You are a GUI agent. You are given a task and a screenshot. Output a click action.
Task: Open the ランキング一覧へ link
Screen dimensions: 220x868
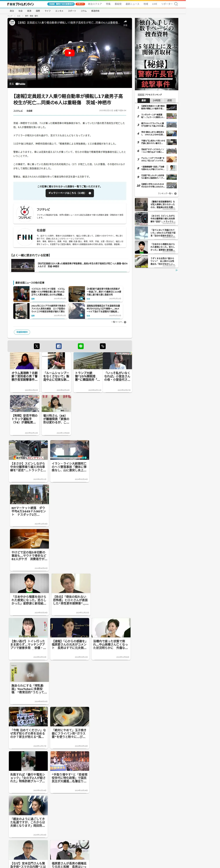tap(165, 193)
